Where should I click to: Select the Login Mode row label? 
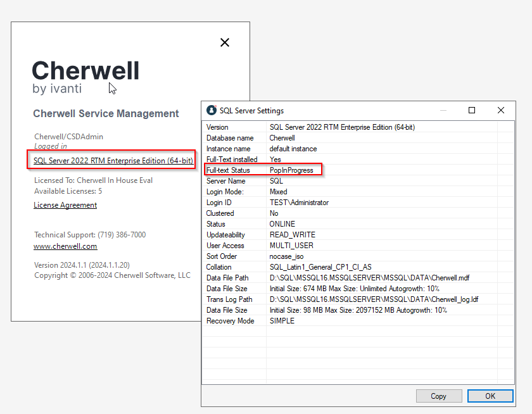pos(225,192)
